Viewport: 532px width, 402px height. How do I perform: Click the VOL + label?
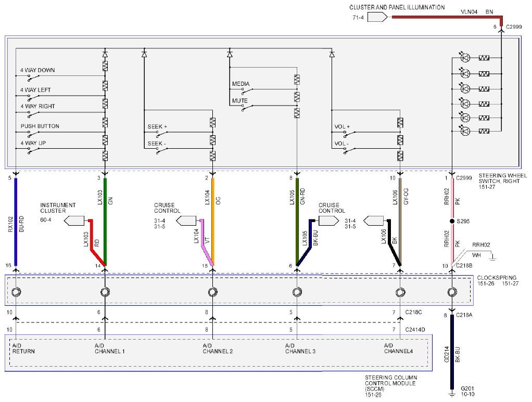tap(342, 127)
